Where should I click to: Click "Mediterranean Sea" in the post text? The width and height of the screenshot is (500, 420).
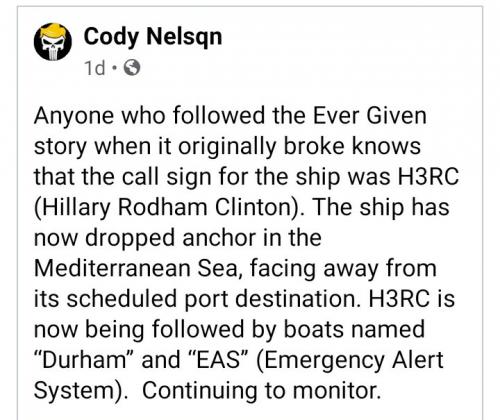coord(138,268)
